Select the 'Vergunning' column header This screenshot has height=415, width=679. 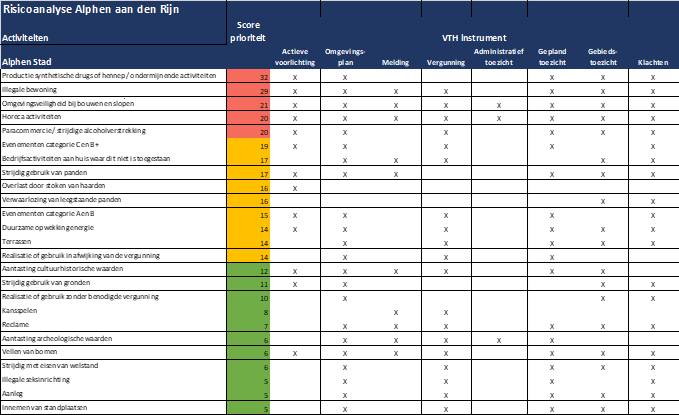(x=445, y=62)
